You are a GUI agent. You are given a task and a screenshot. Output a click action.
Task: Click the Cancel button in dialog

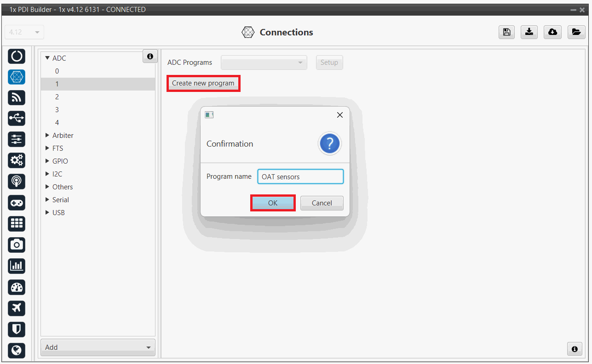coord(322,203)
